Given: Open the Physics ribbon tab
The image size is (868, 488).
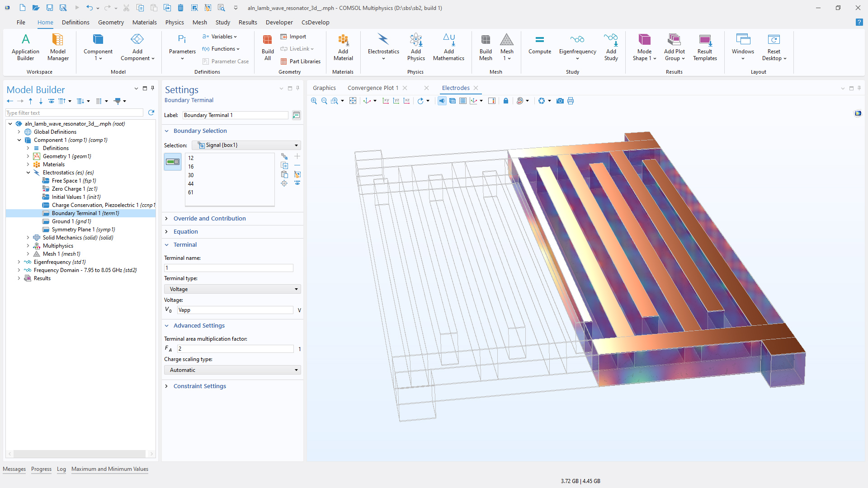Looking at the screenshot, I should coord(174,22).
